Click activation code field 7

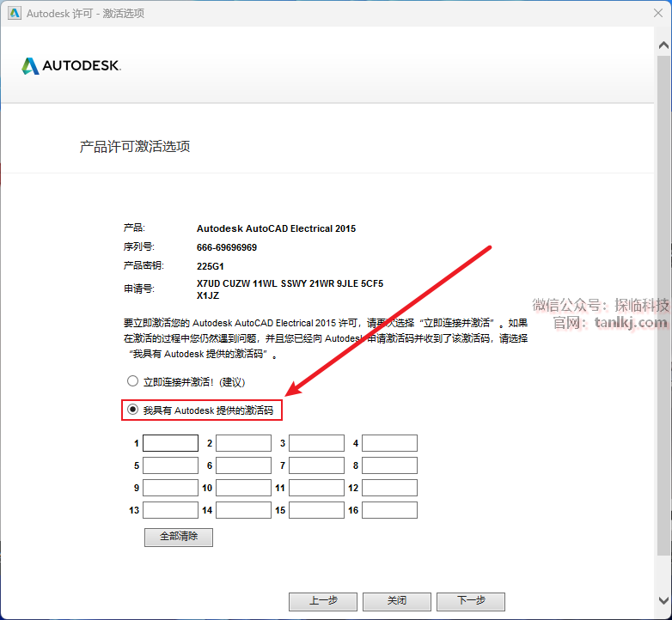tap(317, 465)
